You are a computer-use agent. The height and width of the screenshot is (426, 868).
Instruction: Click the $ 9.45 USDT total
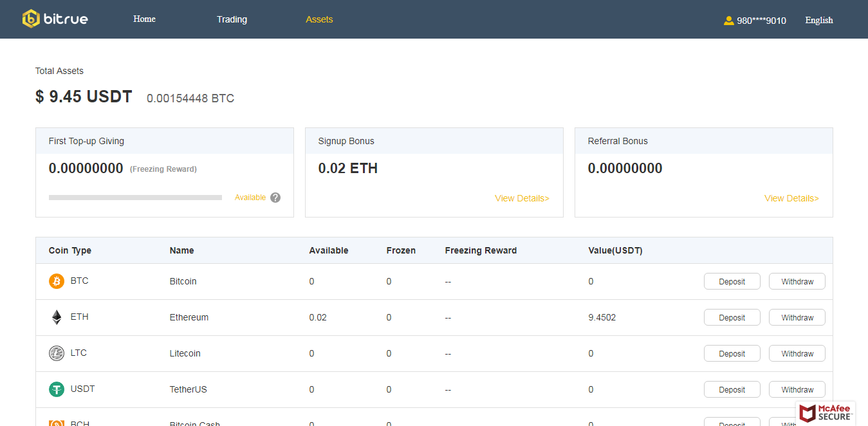[x=84, y=97]
